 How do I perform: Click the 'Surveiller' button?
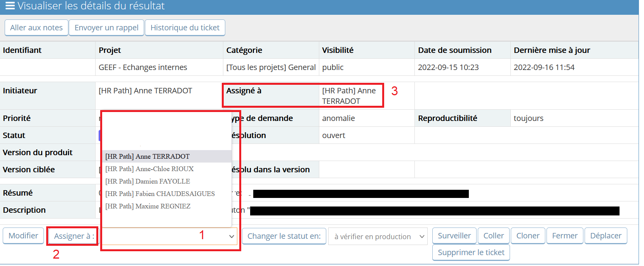click(454, 236)
